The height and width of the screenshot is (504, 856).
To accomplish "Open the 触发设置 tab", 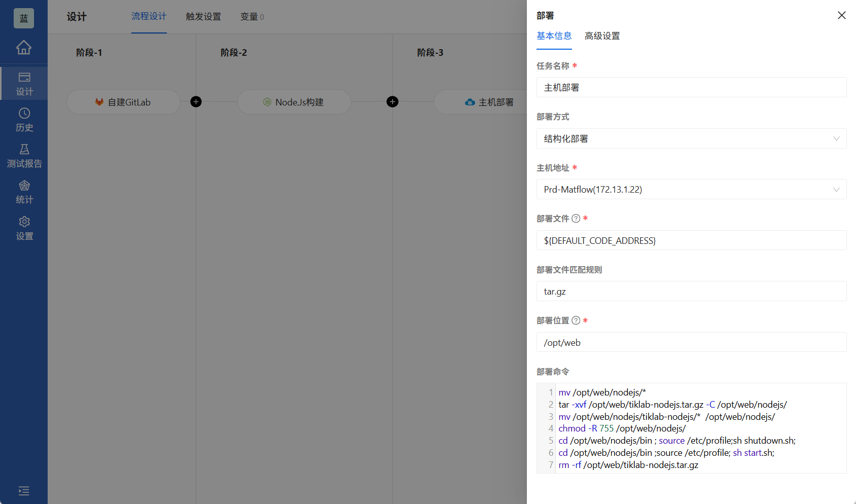I will pos(203,16).
